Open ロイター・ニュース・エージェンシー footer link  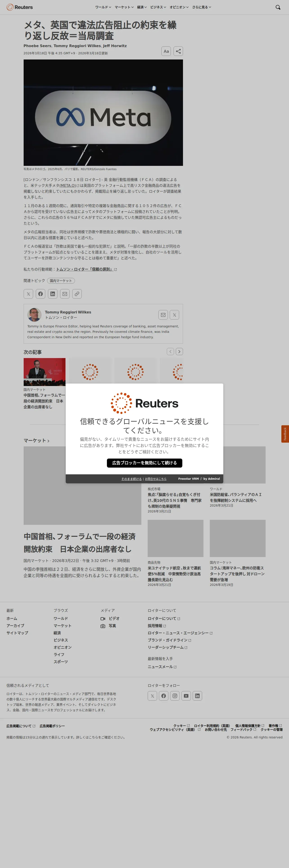[x=180, y=633]
